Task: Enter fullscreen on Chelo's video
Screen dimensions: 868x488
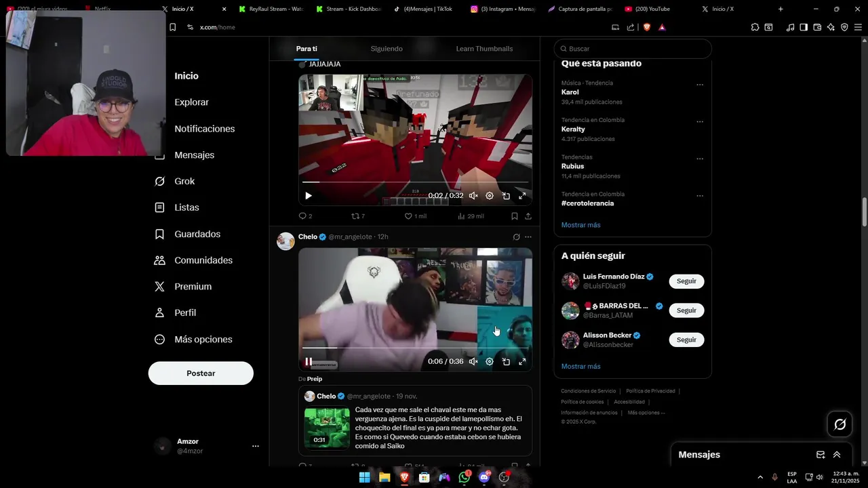Action: coord(522,362)
